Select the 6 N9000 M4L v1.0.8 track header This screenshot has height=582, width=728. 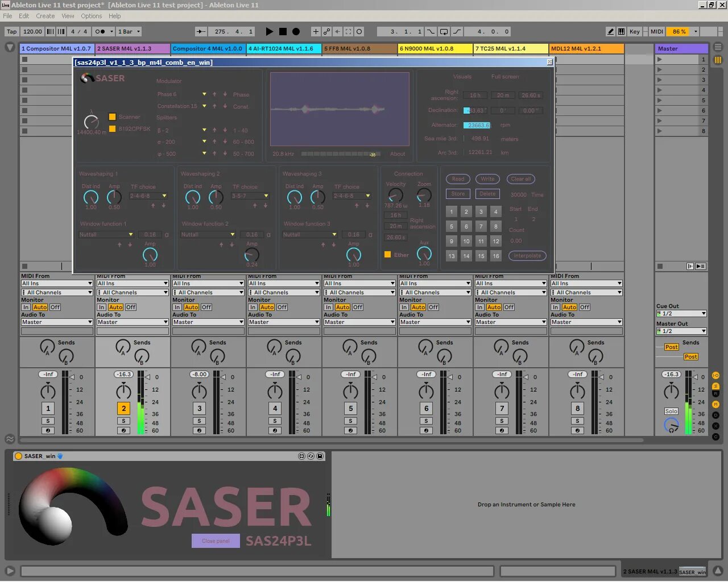click(x=435, y=49)
